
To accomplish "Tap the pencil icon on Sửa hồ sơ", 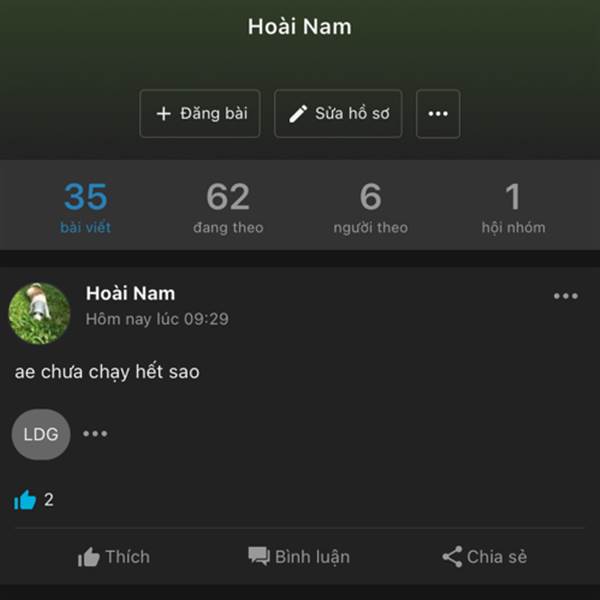I will click(298, 114).
